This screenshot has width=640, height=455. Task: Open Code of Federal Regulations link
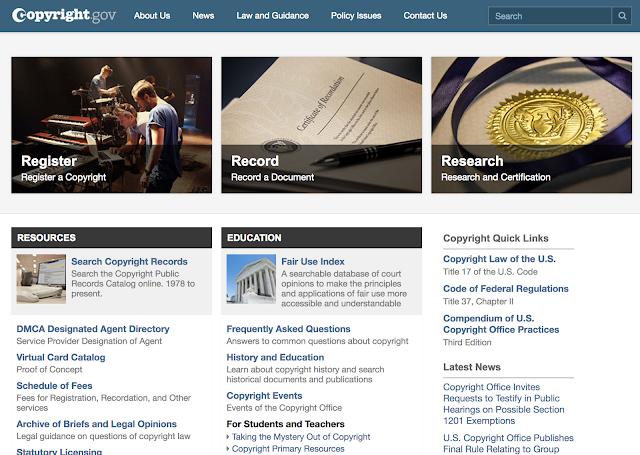[506, 289]
